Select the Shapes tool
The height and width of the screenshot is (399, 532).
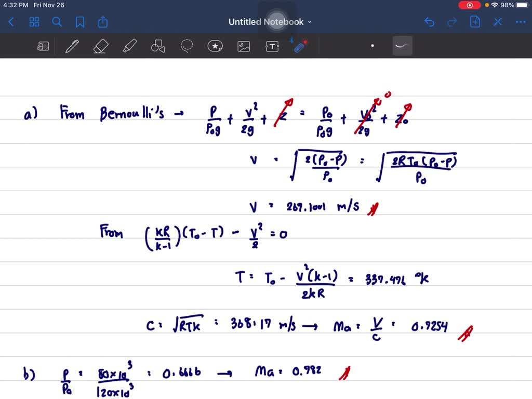(x=158, y=46)
